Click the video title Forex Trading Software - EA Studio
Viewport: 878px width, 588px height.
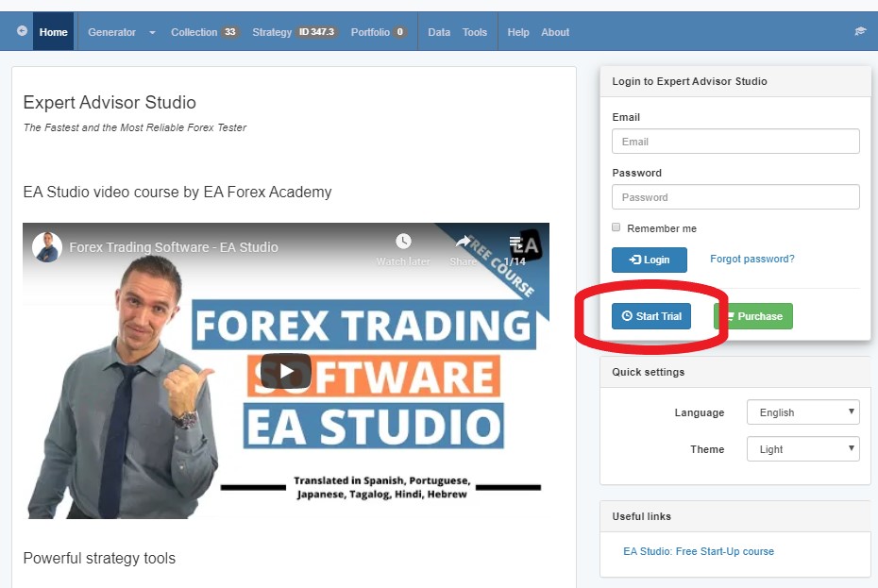(x=174, y=247)
